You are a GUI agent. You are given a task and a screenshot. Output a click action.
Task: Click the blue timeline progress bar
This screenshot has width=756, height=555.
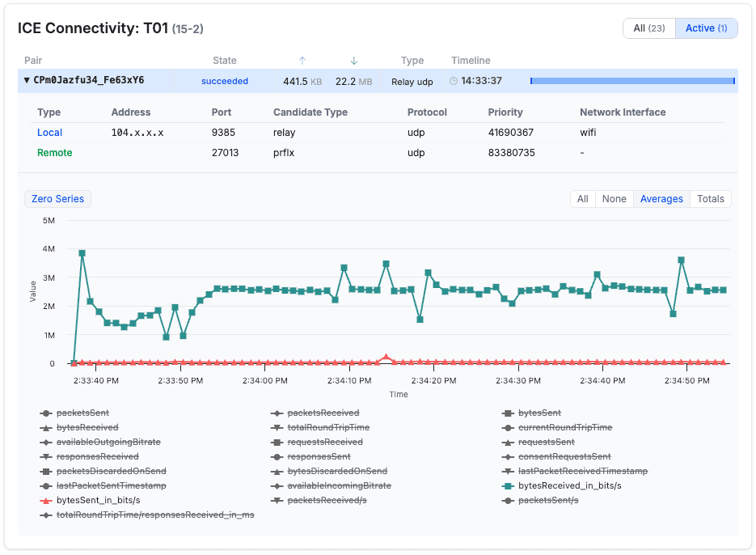[631, 81]
